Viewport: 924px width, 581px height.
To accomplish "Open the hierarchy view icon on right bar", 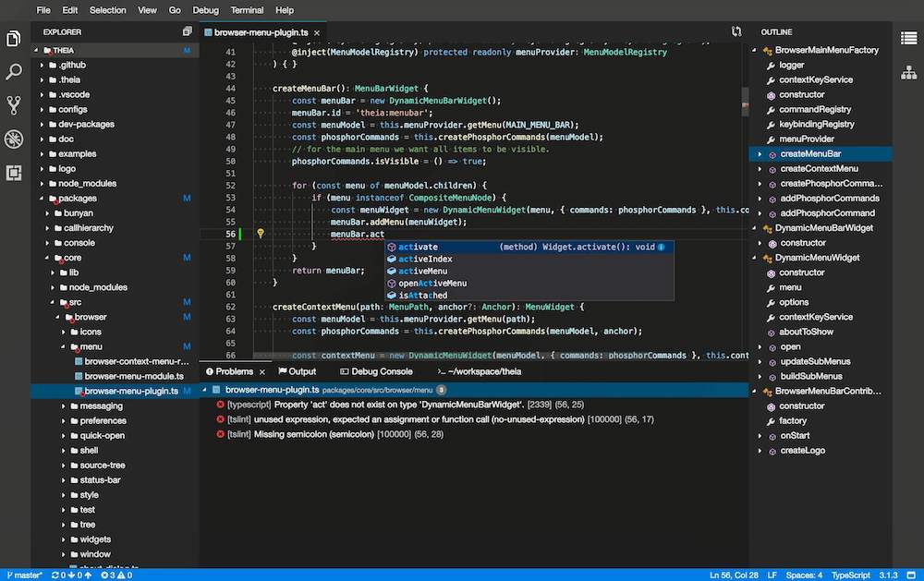I will tap(908, 73).
